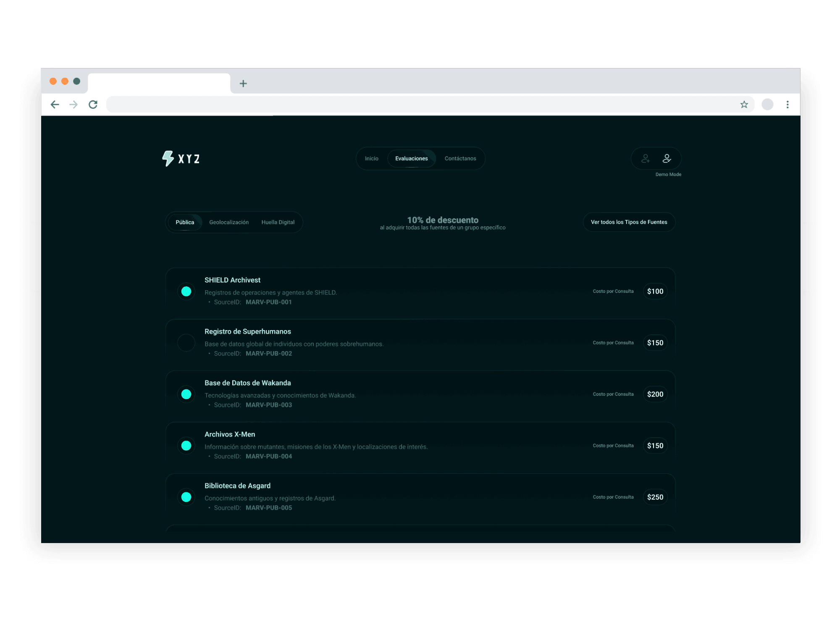Click the add user icon

pyautogui.click(x=646, y=159)
